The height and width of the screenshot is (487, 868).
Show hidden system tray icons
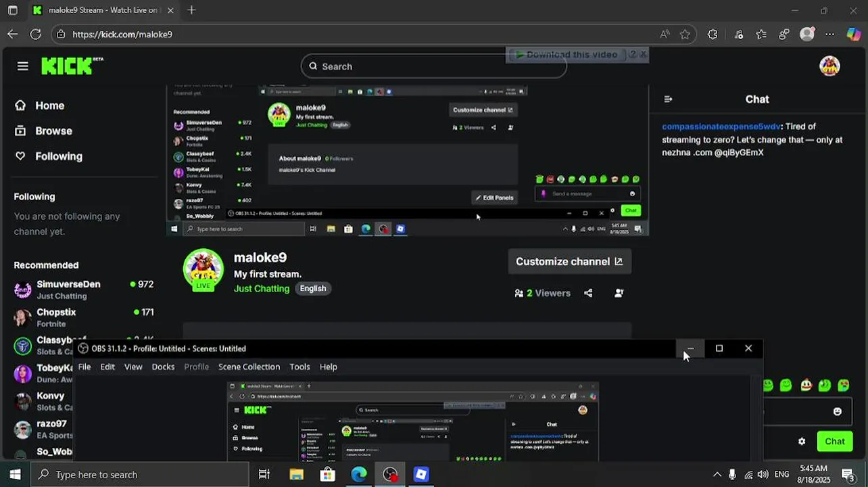[x=717, y=474]
